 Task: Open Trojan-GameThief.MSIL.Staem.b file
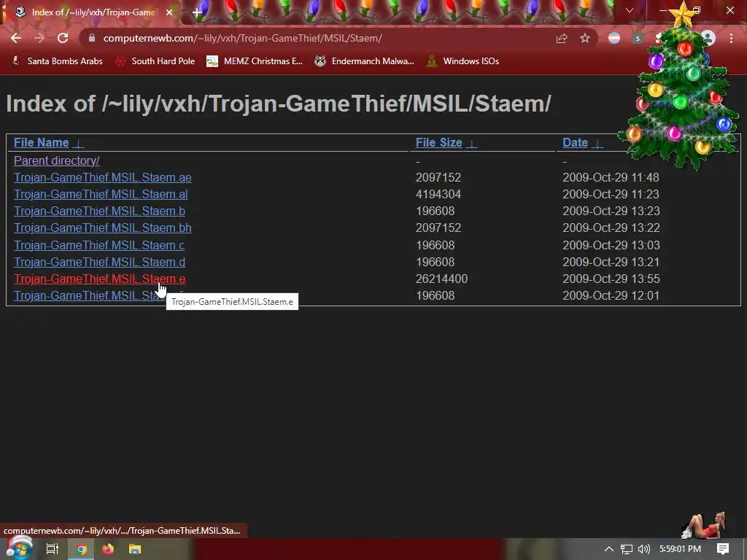[x=99, y=211]
